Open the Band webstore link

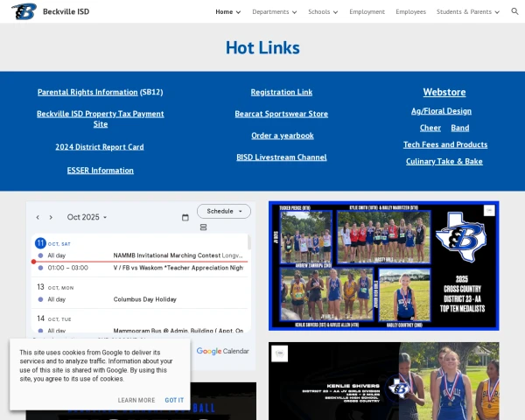tap(460, 128)
